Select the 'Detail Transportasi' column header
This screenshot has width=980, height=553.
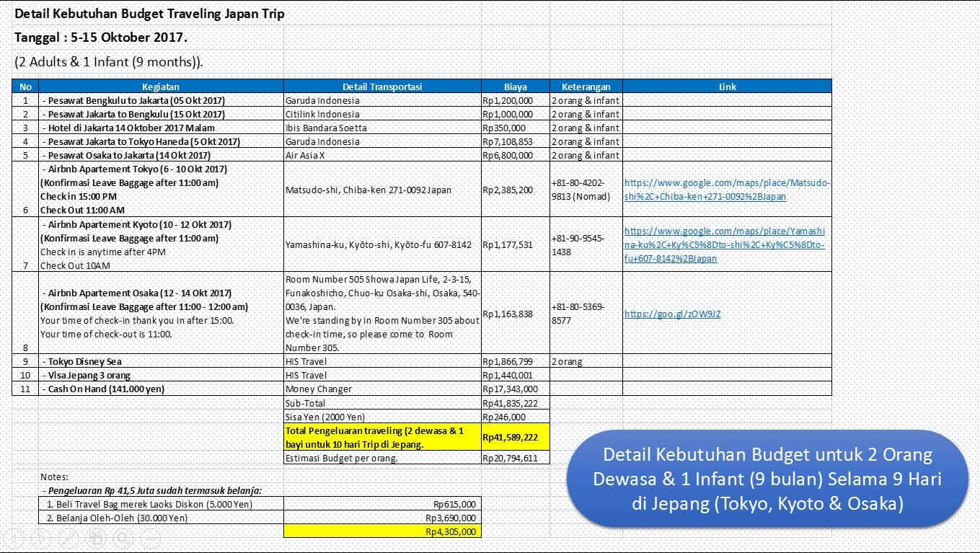point(382,87)
